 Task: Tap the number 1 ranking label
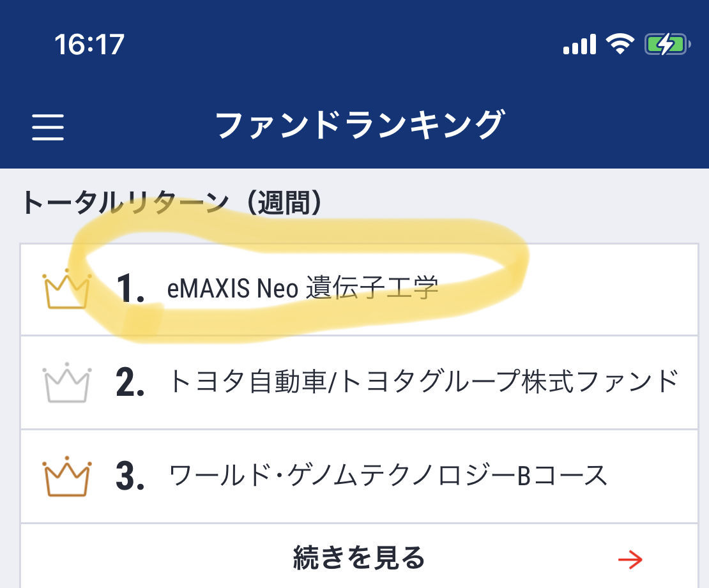130,289
